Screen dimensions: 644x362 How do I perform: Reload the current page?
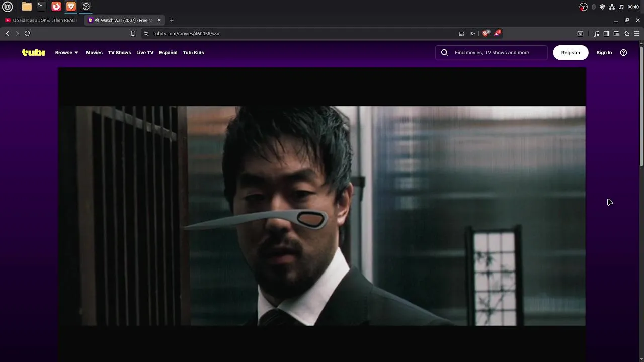(x=27, y=33)
